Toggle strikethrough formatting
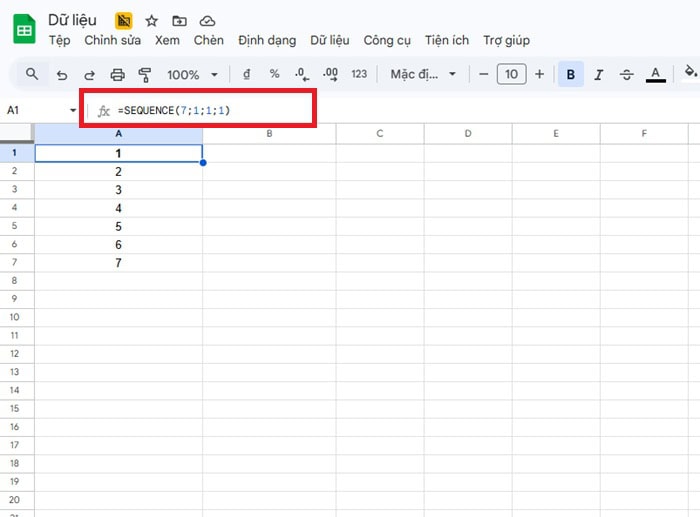Image resolution: width=700 pixels, height=517 pixels. [x=627, y=74]
